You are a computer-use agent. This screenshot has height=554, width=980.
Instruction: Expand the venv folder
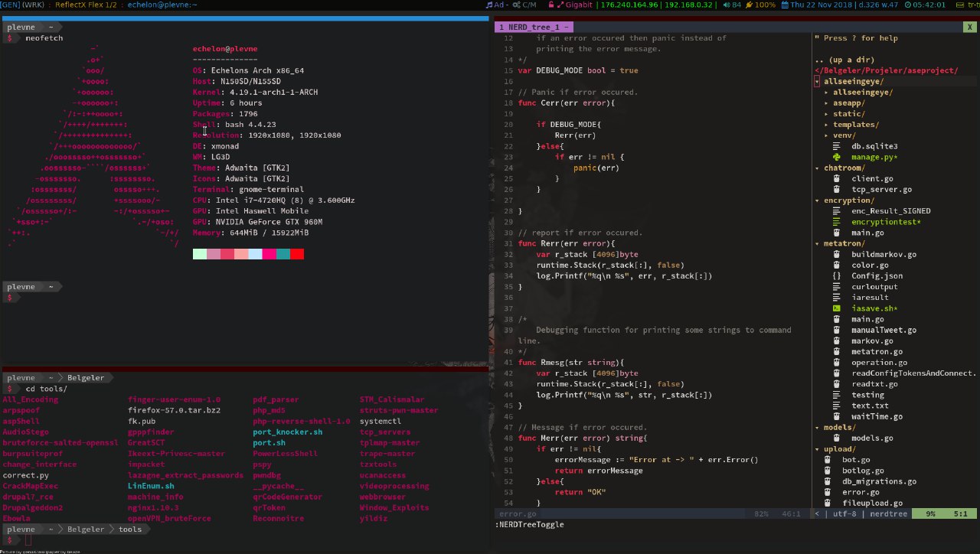(827, 135)
